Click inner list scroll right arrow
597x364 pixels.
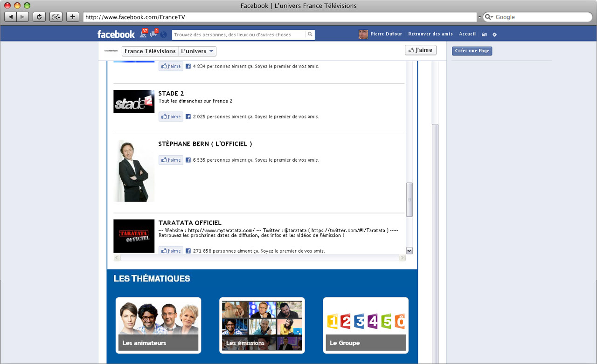(403, 258)
